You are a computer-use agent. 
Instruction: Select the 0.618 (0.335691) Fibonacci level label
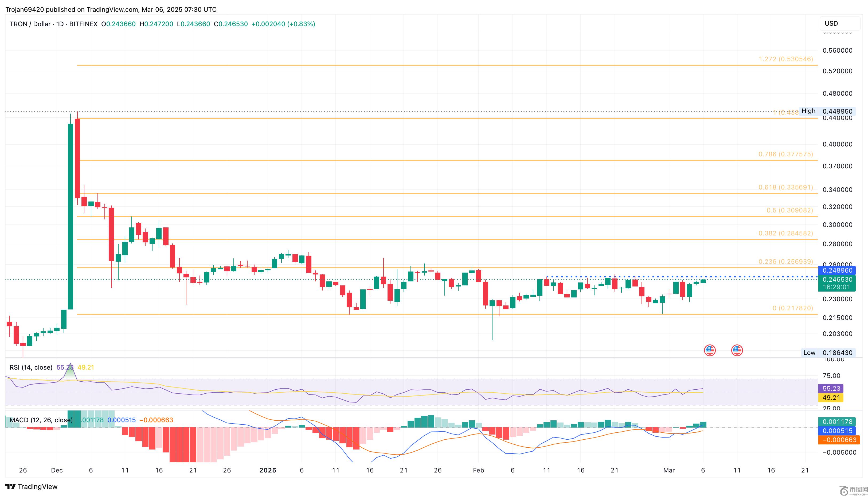pos(786,187)
